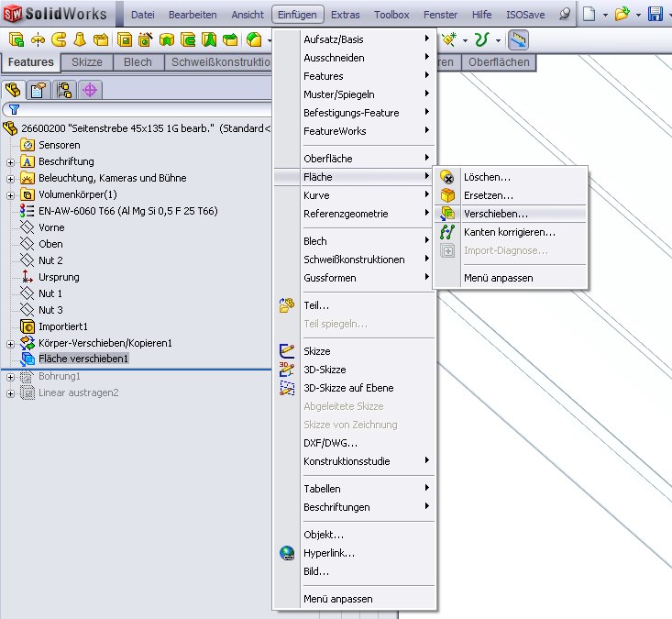The height and width of the screenshot is (619, 672).
Task: Open the FeatureManager design tree tab icon
Action: click(14, 90)
